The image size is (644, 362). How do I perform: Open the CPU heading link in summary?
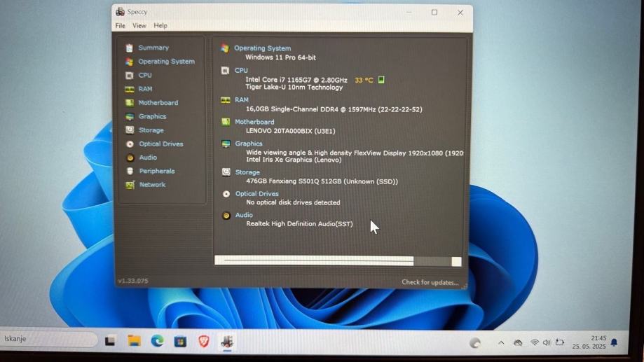[x=241, y=71]
